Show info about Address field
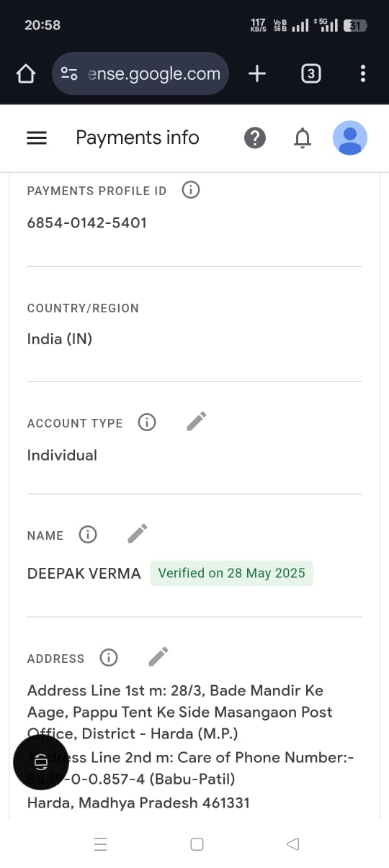 coord(108,658)
